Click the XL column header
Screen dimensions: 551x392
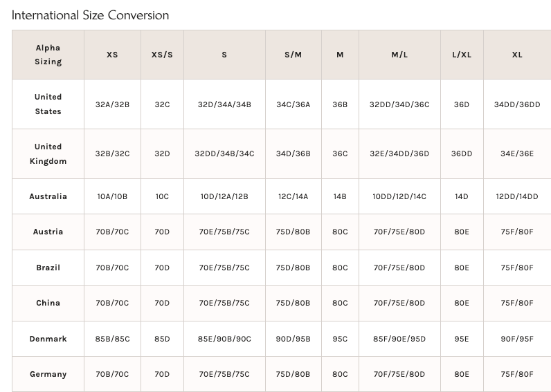tap(517, 55)
